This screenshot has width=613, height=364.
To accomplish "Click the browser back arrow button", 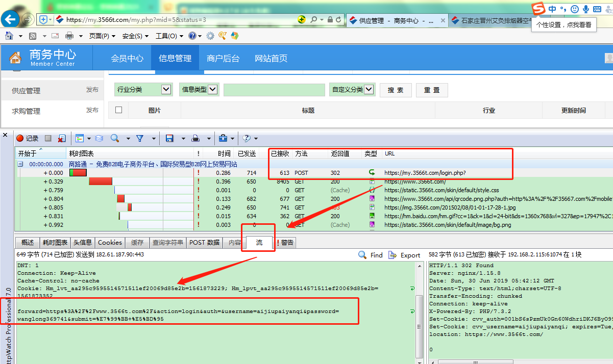I will (10, 19).
